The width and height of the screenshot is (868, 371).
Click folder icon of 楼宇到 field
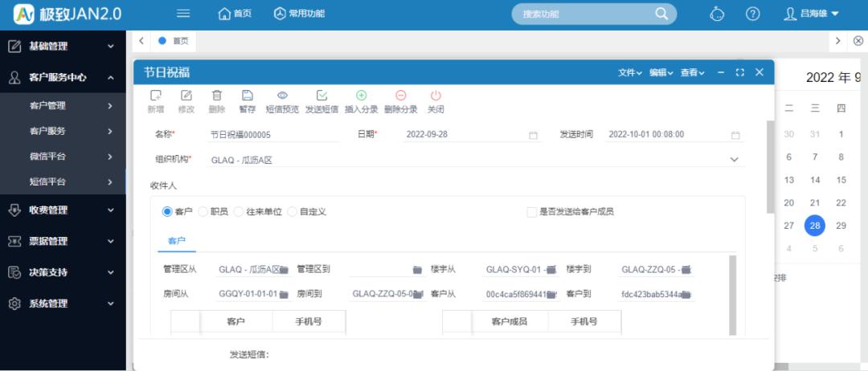click(x=686, y=270)
